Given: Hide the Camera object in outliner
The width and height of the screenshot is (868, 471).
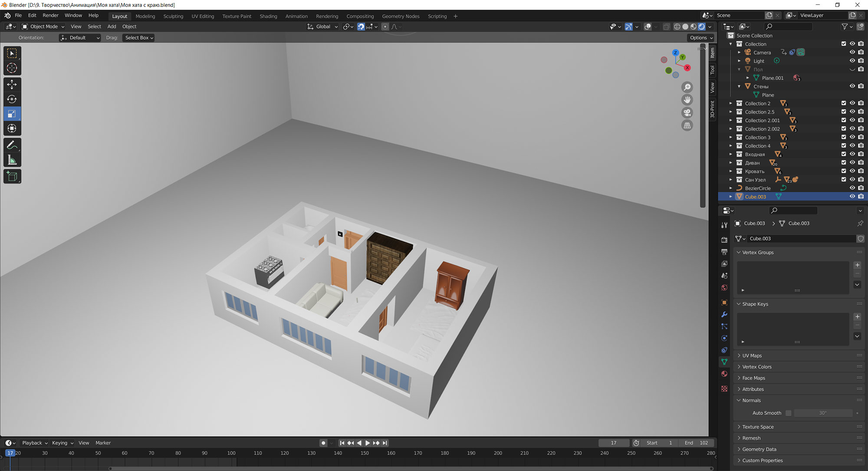Looking at the screenshot, I should click(852, 52).
